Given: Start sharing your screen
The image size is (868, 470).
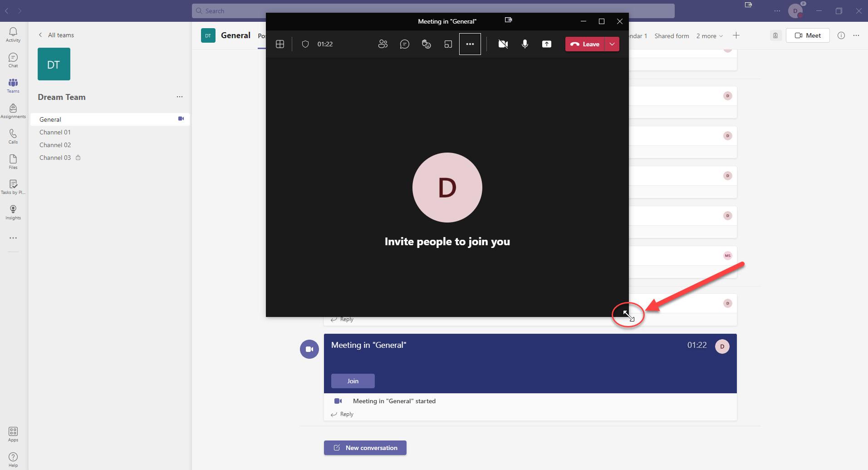Looking at the screenshot, I should click(546, 44).
